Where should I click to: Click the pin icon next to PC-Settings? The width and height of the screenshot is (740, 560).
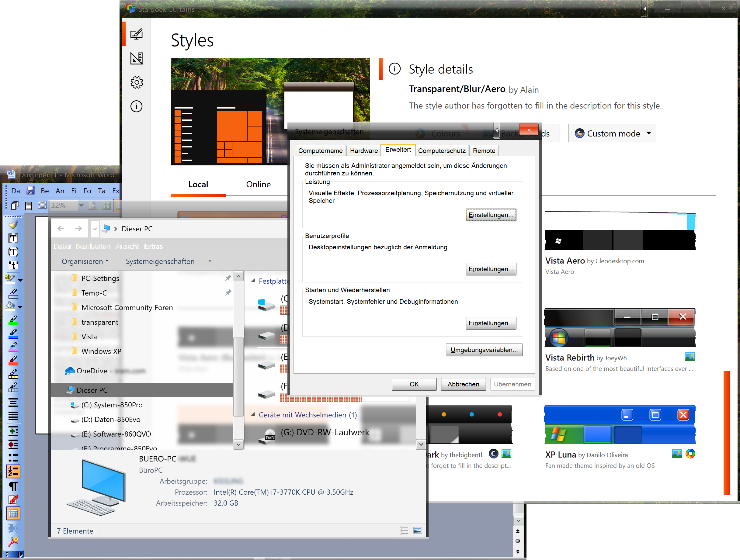(228, 278)
